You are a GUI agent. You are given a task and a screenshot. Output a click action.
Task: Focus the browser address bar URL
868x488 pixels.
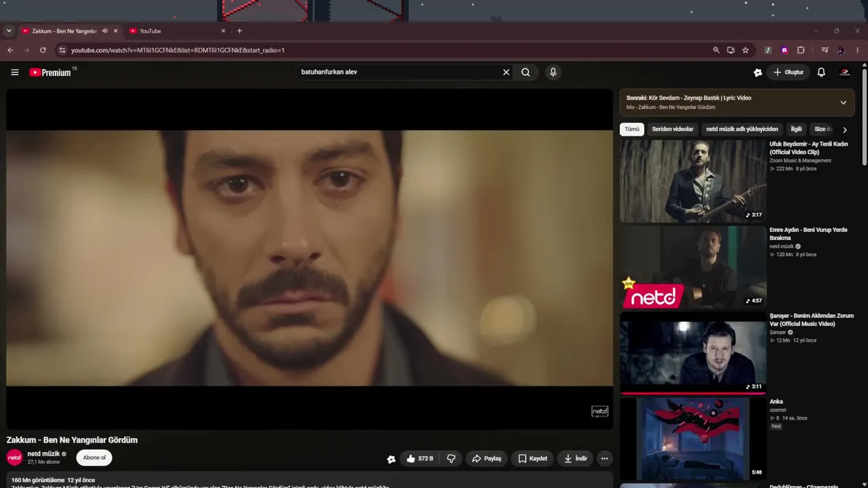pos(178,50)
